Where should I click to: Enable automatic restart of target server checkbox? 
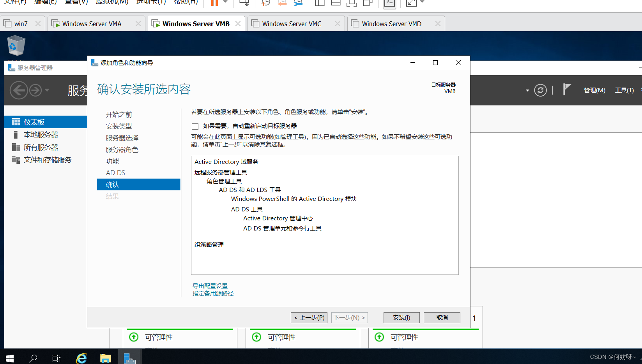coord(195,126)
